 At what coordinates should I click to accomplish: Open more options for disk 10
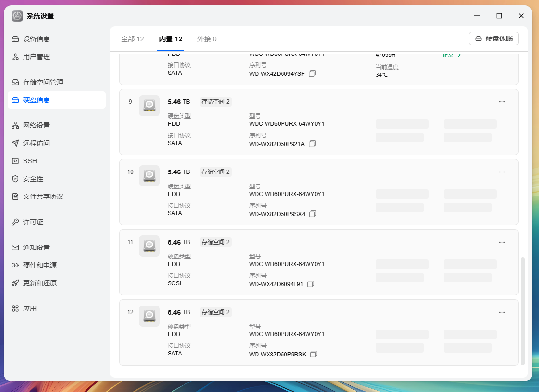pyautogui.click(x=502, y=172)
